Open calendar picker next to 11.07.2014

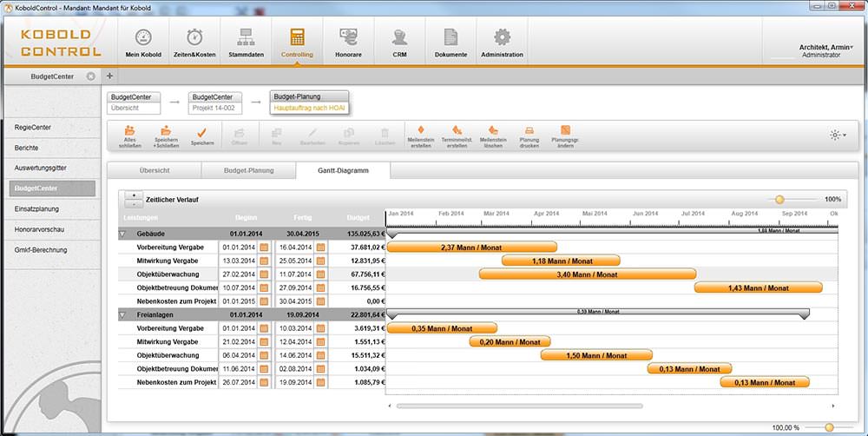tap(320, 274)
